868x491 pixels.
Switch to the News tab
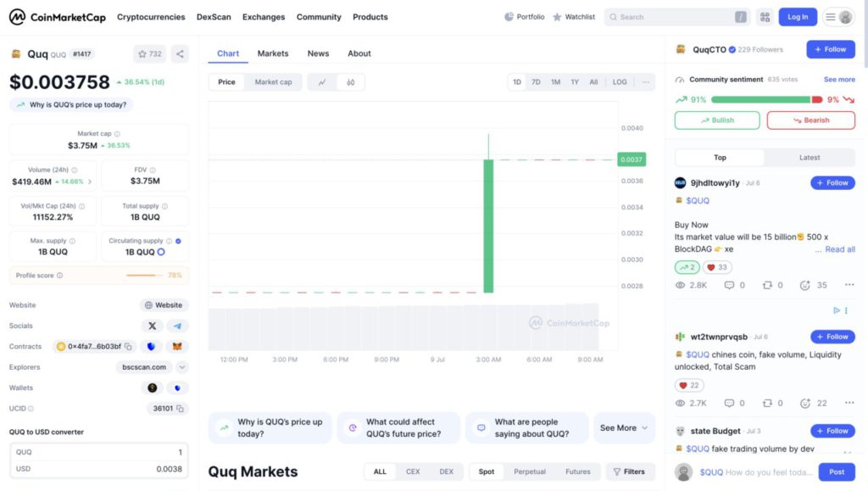pos(319,53)
